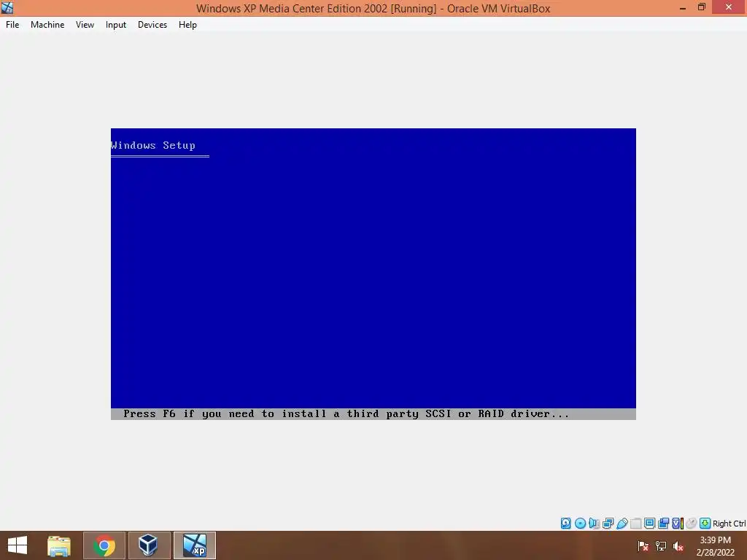Open the Devices menu
Screen dimensions: 747x560
[x=152, y=25]
